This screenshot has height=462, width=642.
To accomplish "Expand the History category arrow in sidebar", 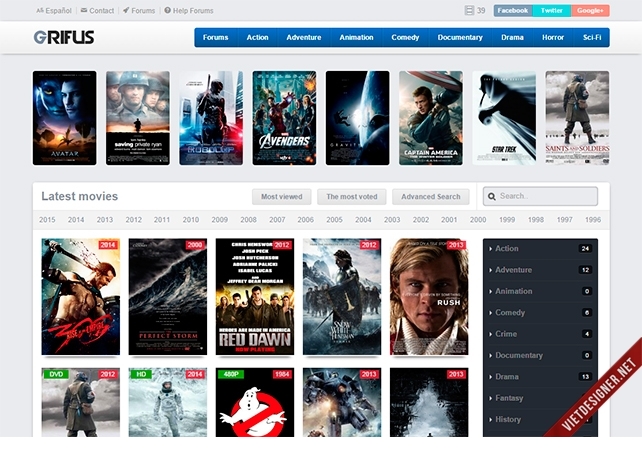I will 491,419.
